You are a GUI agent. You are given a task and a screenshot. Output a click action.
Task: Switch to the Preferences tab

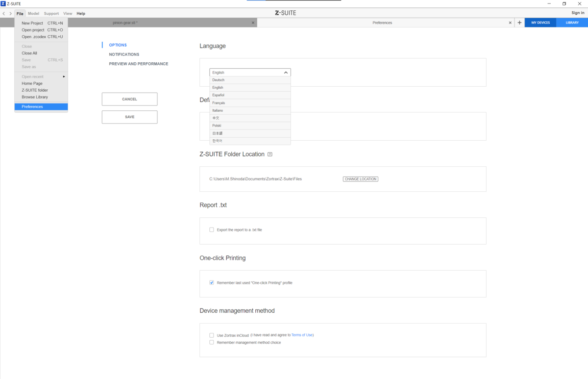click(x=382, y=23)
